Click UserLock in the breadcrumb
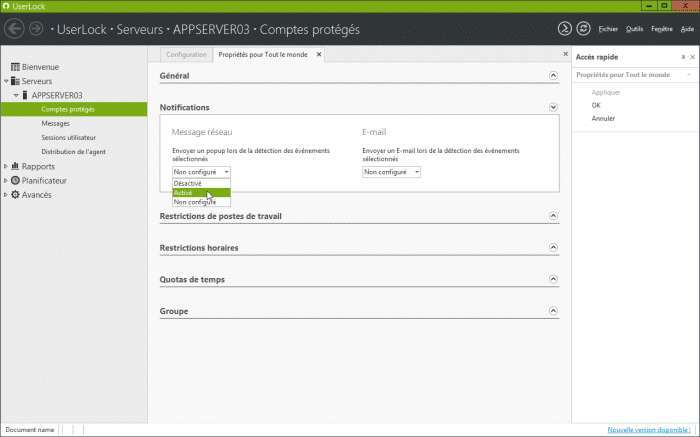Screen dimensions: 700x437 [82, 29]
